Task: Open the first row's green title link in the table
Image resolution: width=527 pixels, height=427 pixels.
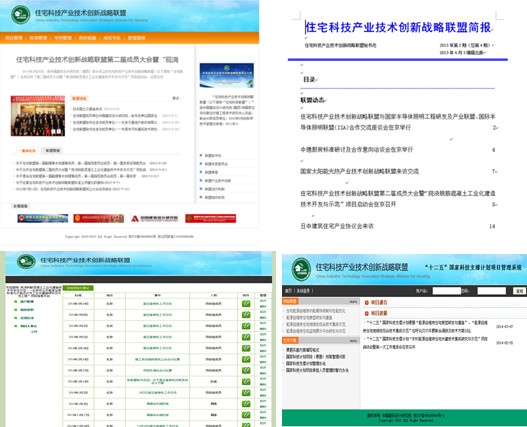Action: (157, 304)
